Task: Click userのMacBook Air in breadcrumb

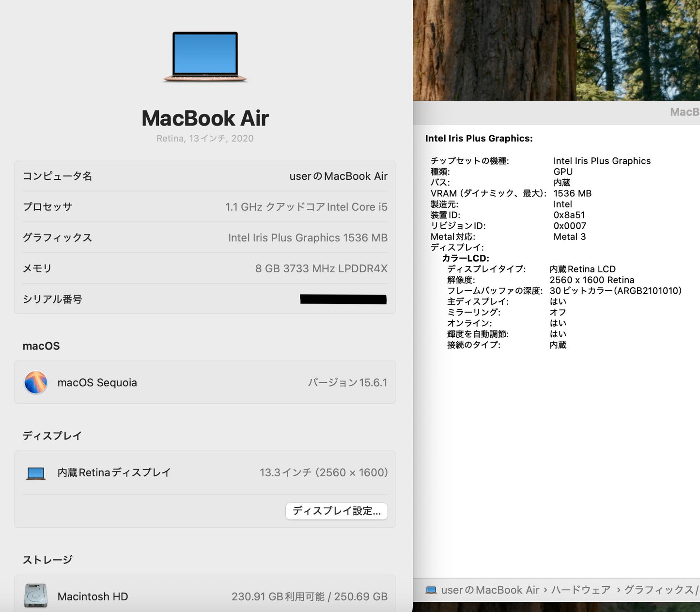Action: coord(490,590)
